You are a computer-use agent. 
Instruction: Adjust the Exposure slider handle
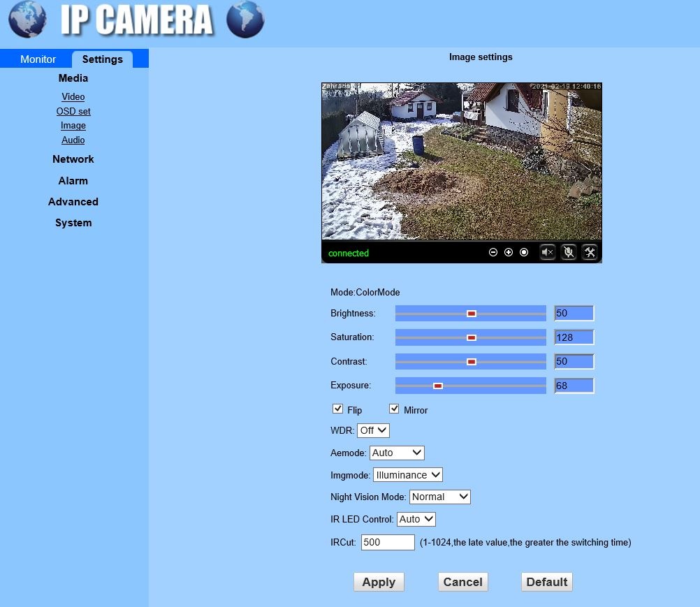tap(439, 385)
